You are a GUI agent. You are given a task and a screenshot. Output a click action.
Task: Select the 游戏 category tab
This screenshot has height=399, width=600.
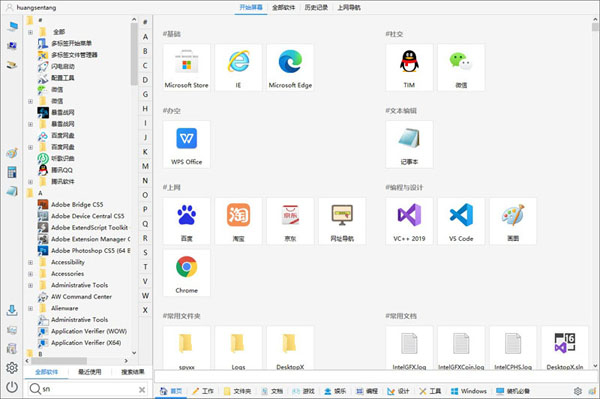[x=303, y=391]
